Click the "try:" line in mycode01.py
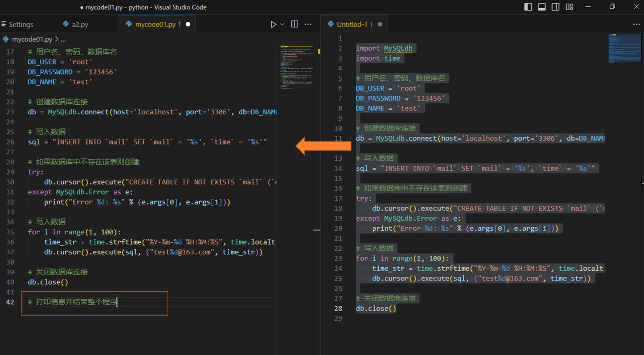 (x=36, y=172)
